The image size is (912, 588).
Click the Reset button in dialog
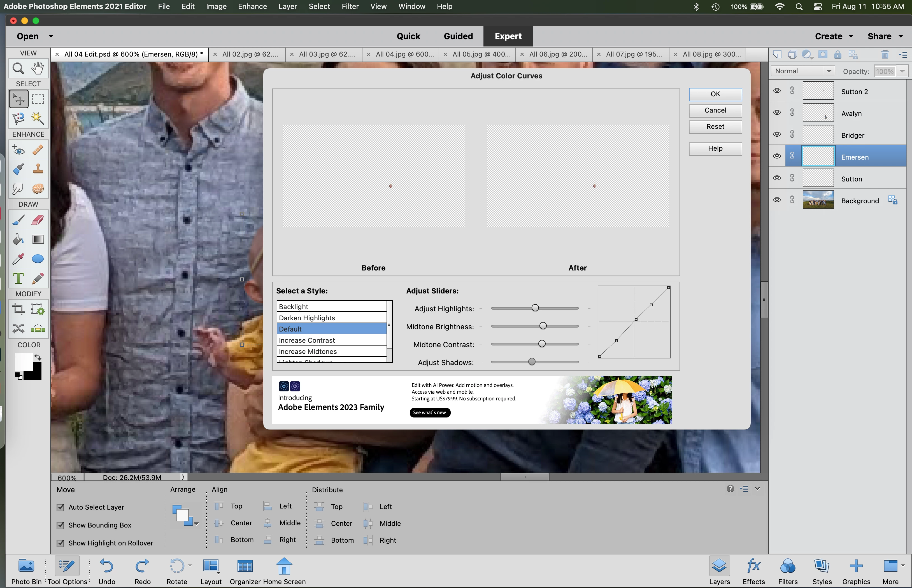coord(715,127)
